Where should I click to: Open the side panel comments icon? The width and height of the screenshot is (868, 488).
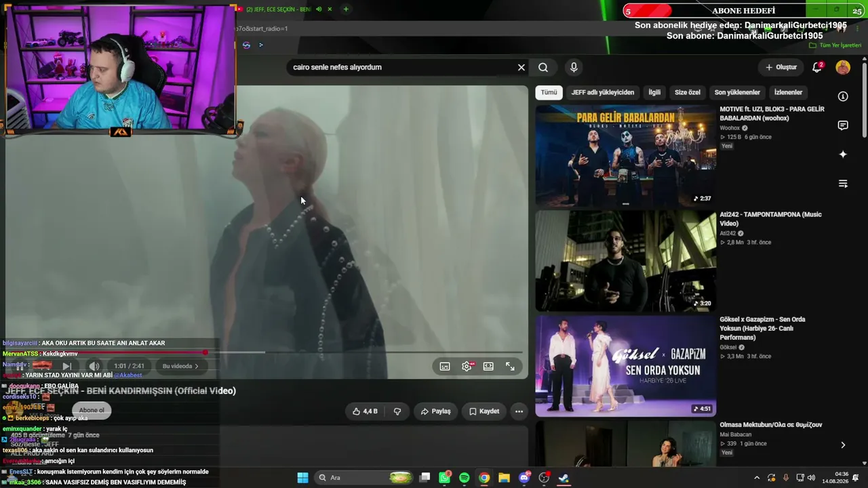pos(843,125)
